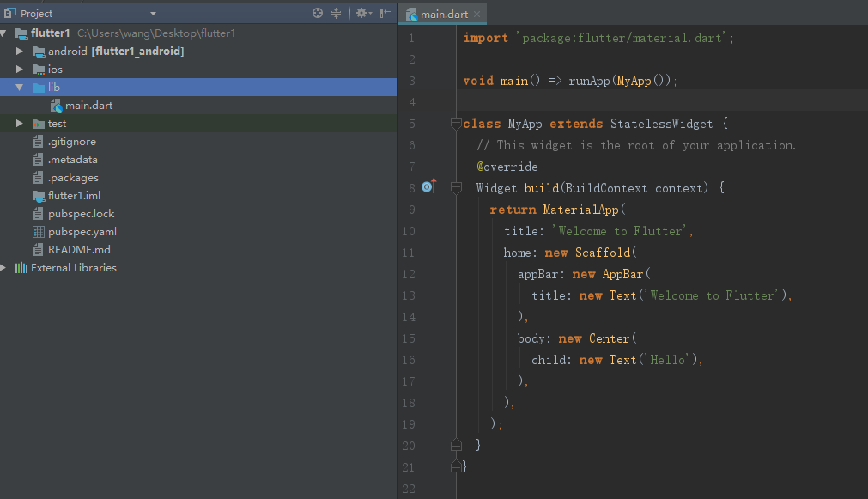Viewport: 868px width, 499px height.
Task: Click the pubspec.yaml file icon
Action: pyautogui.click(x=38, y=232)
